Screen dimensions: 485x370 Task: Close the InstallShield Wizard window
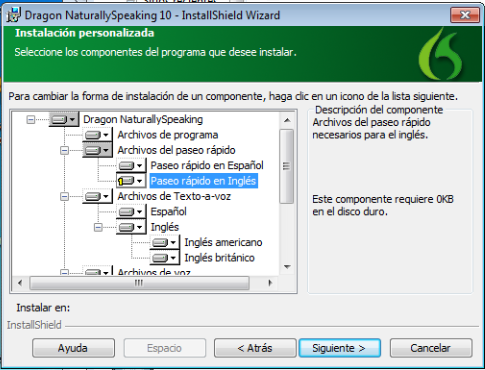(x=465, y=15)
